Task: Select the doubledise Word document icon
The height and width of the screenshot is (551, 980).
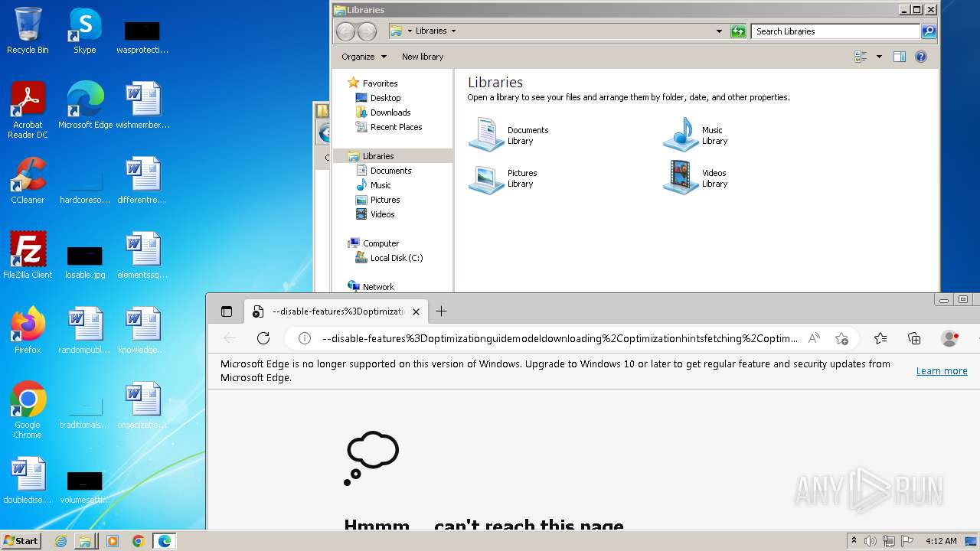Action: (x=28, y=480)
